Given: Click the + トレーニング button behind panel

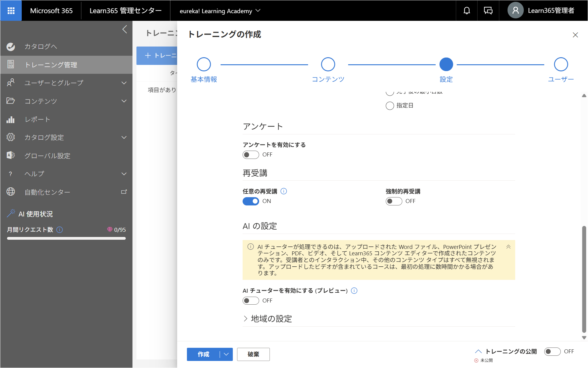Looking at the screenshot, I should (x=157, y=55).
